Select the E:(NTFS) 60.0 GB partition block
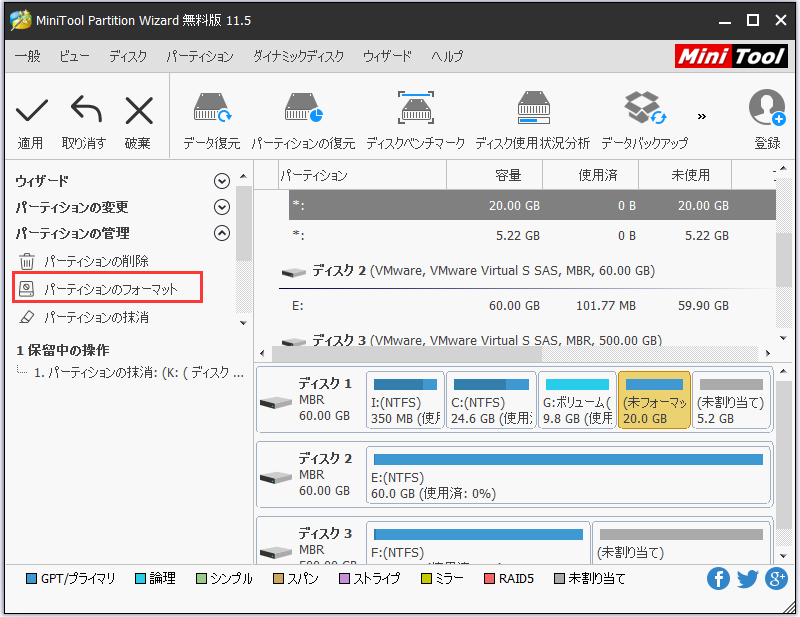 coord(568,475)
